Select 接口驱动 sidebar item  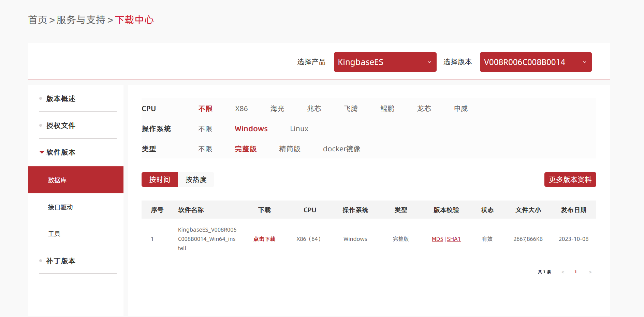click(x=60, y=207)
